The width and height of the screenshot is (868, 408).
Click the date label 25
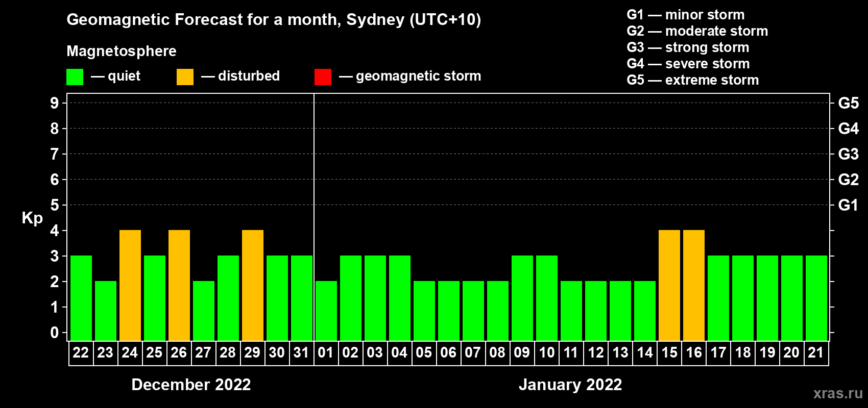click(154, 352)
